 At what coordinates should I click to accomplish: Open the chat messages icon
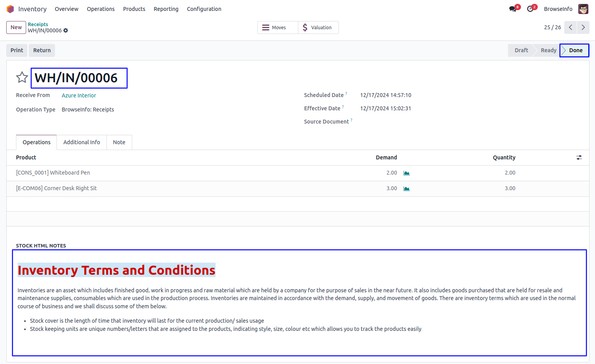tap(513, 9)
